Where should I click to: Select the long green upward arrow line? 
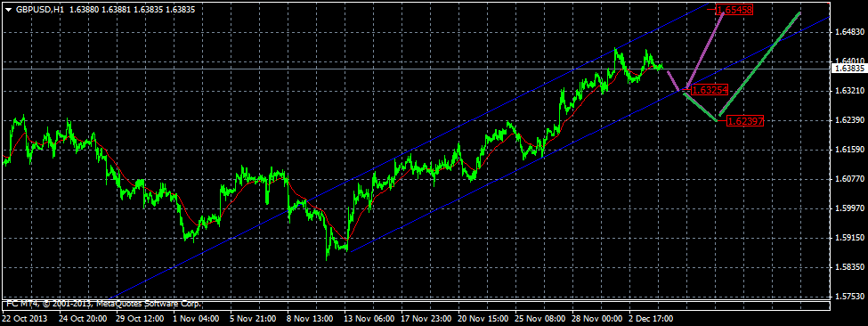758,64
